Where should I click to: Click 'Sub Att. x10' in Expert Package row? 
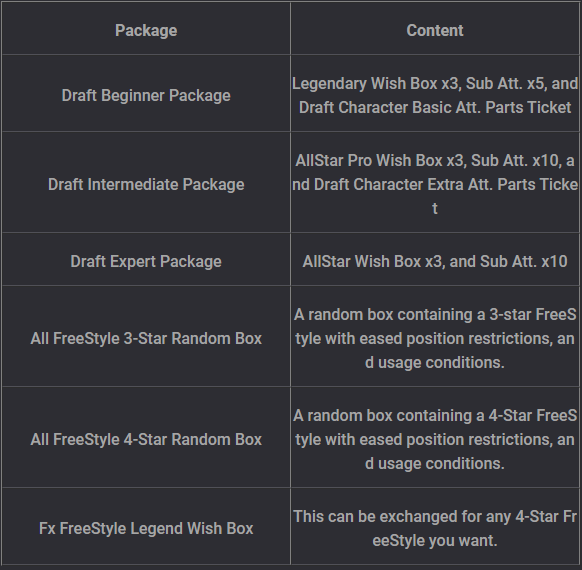tap(524, 262)
